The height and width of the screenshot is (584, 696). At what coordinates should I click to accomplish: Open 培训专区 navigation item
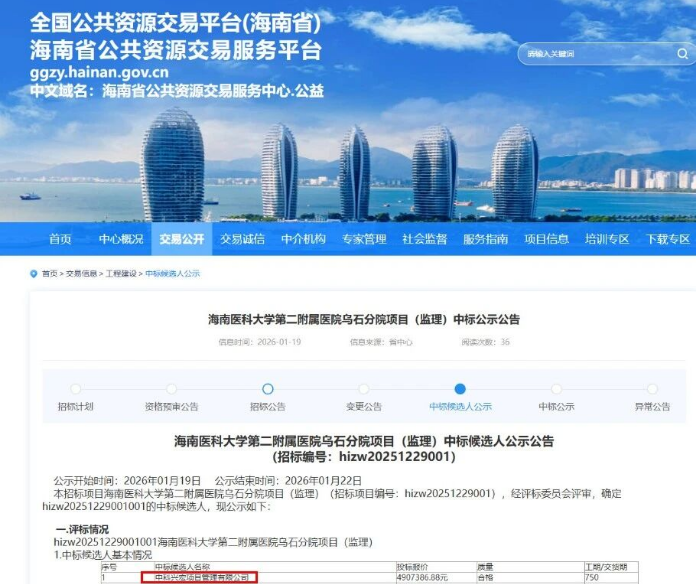click(607, 239)
